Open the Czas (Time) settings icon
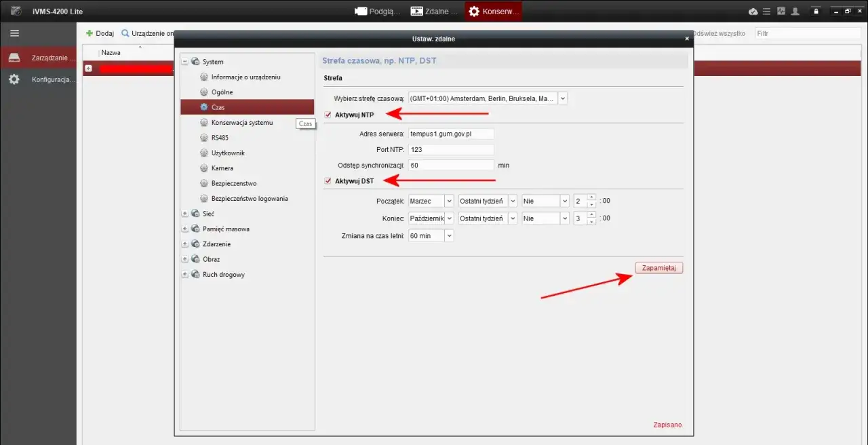 [x=203, y=107]
